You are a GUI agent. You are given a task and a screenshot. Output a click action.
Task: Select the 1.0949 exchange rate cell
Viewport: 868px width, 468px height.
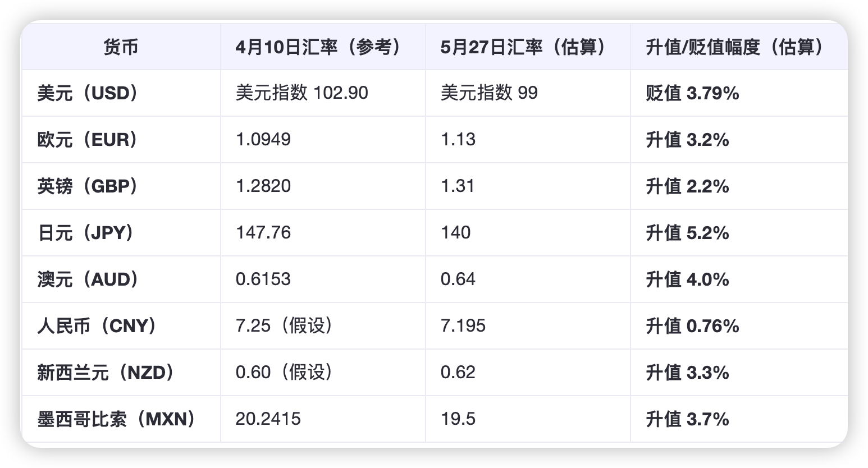263,140
